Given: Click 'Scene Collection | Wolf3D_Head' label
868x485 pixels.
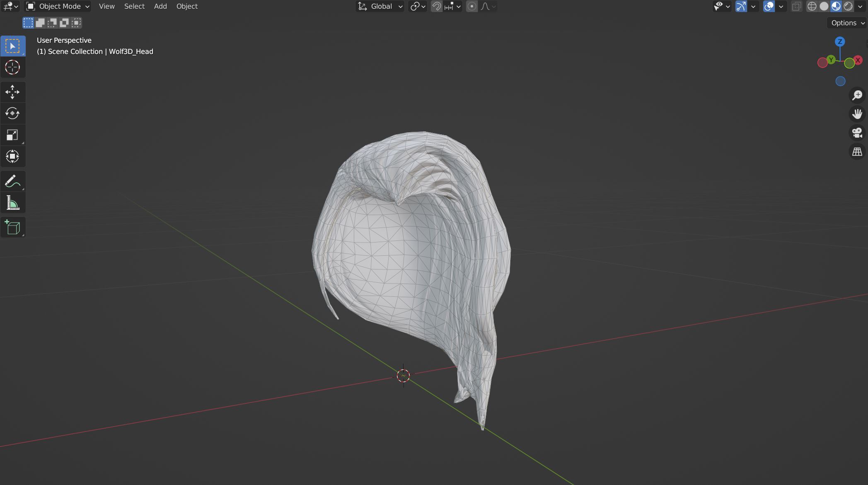Looking at the screenshot, I should click(100, 51).
